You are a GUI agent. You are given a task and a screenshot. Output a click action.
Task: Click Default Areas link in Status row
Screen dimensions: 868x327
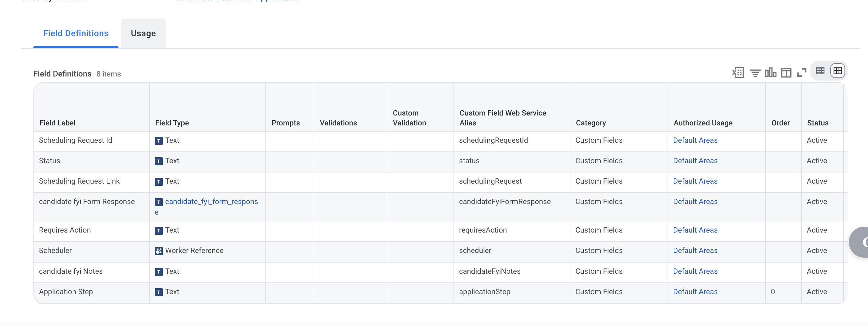695,161
